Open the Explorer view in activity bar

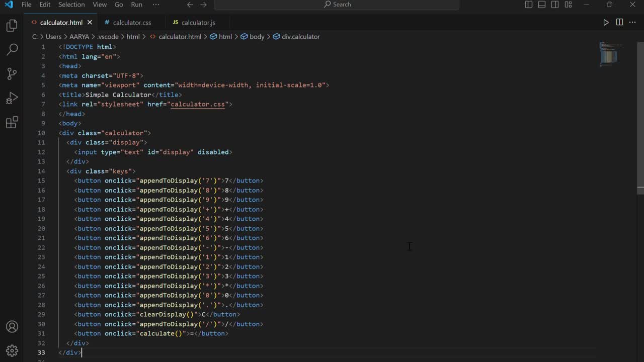point(12,25)
